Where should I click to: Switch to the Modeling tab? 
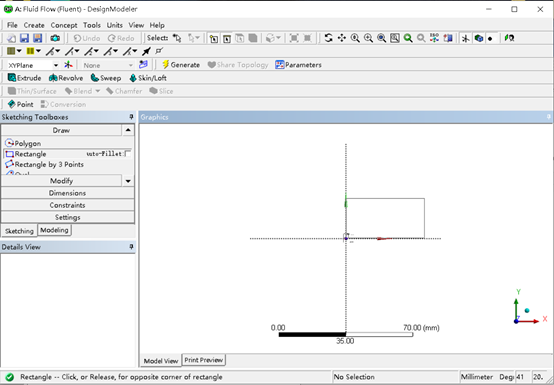pyautogui.click(x=54, y=230)
